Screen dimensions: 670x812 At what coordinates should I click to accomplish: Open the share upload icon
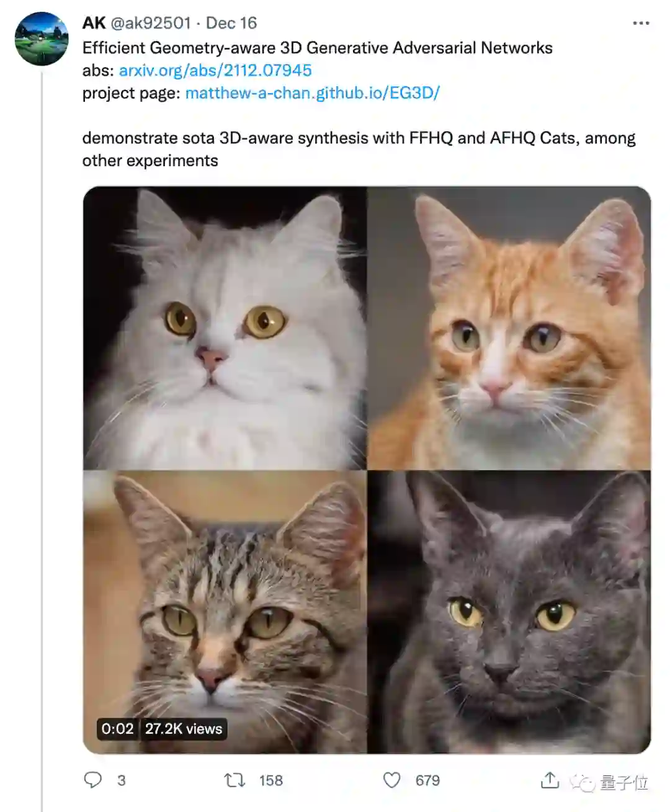point(550,780)
